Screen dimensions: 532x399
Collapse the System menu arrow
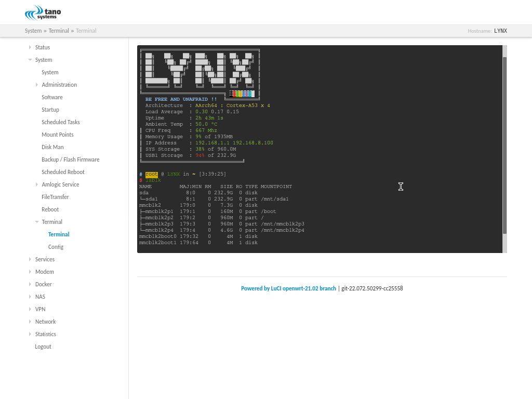(x=30, y=60)
